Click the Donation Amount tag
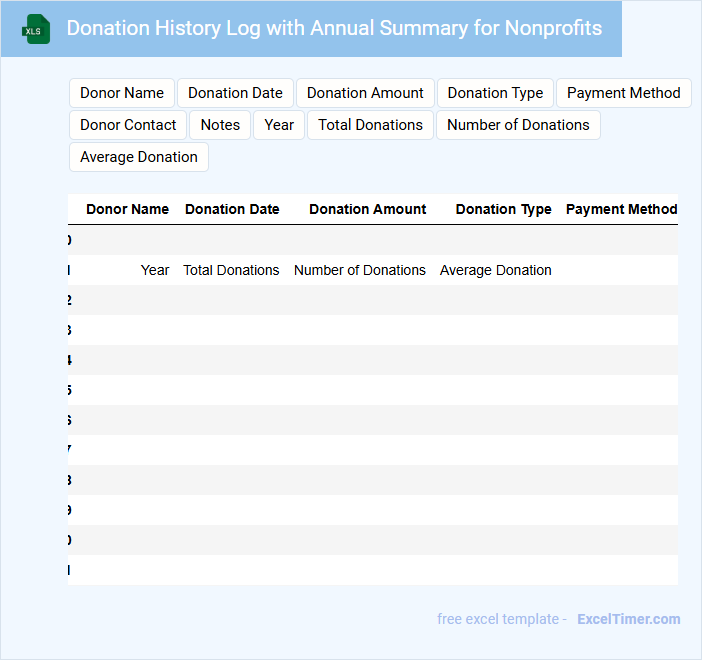Screen dimensions: 702x660 coord(365,93)
